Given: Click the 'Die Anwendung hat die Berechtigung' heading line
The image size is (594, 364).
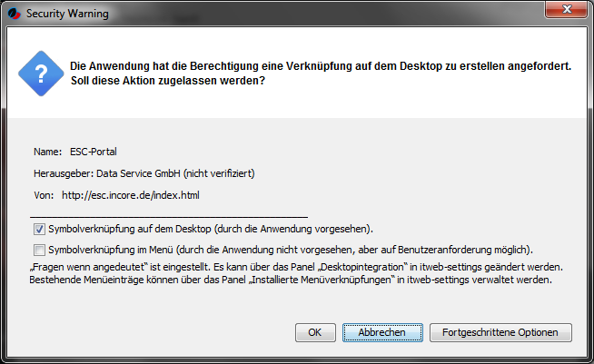Looking at the screenshot, I should coord(321,66).
